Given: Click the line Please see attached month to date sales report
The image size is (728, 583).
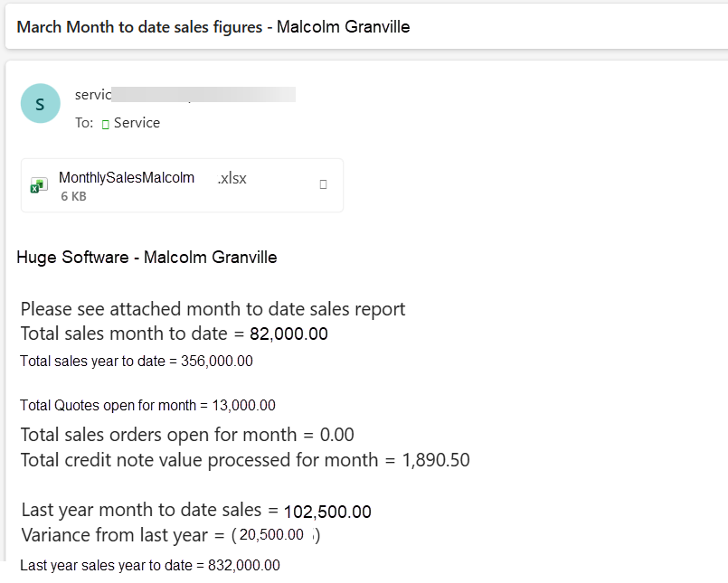Looking at the screenshot, I should 213,309.
